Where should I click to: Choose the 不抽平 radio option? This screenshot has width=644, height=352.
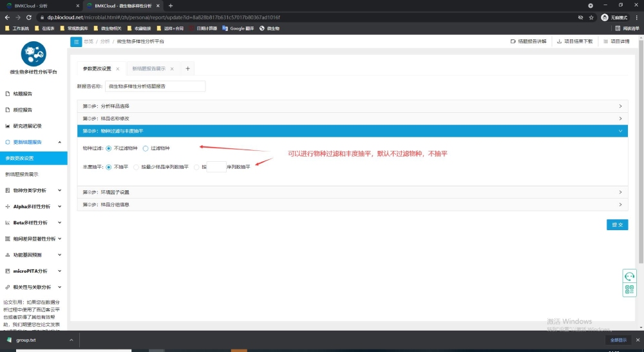click(x=108, y=167)
